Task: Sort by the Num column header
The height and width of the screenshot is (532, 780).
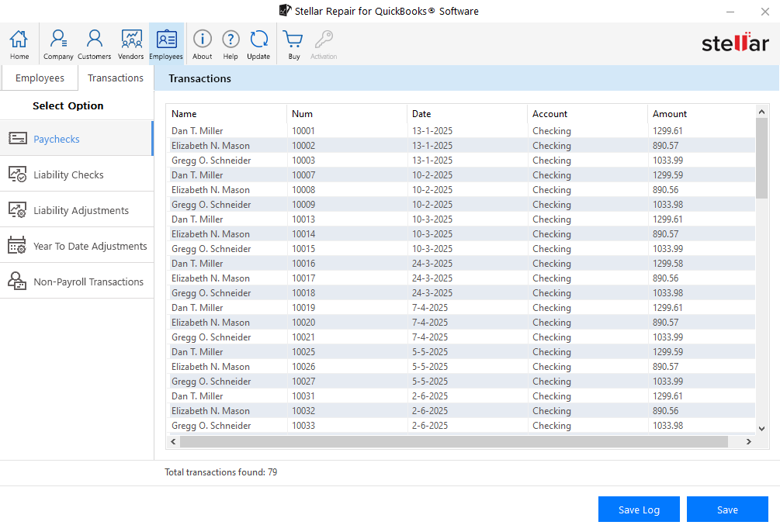Action: pos(347,114)
